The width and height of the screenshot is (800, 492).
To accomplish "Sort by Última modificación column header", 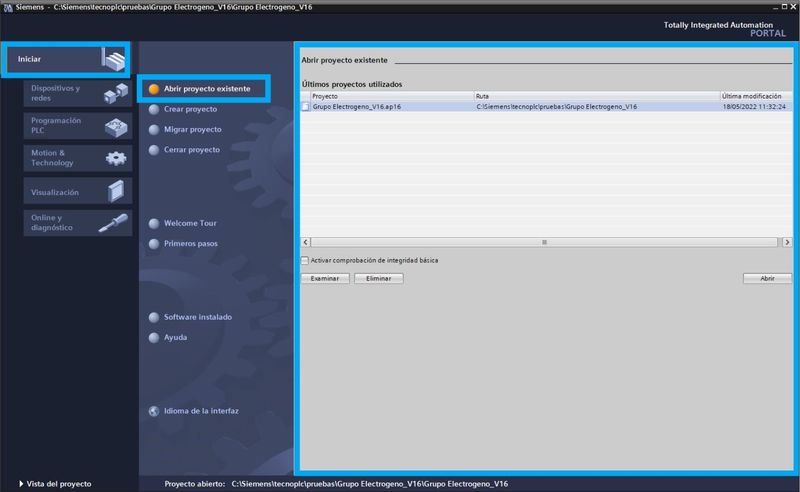I will point(756,96).
